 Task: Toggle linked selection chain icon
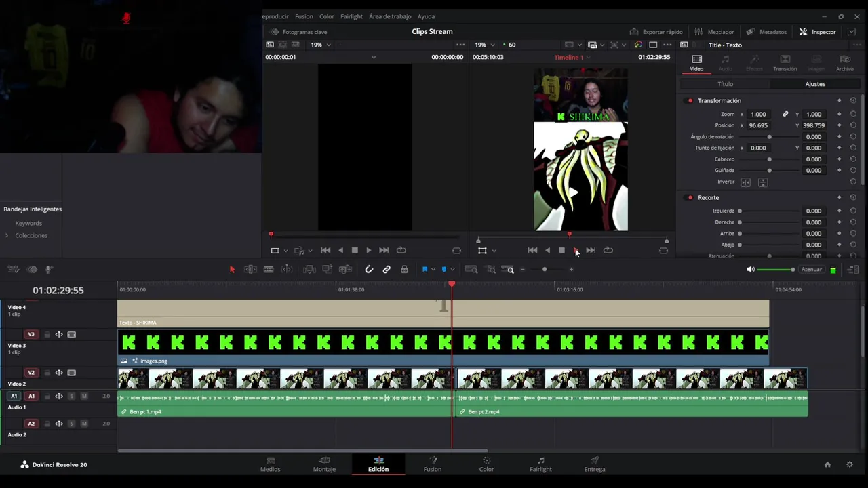[x=387, y=270]
